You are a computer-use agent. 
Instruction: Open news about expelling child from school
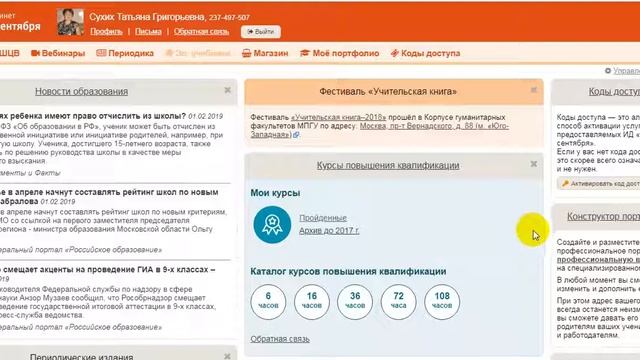coord(93,116)
